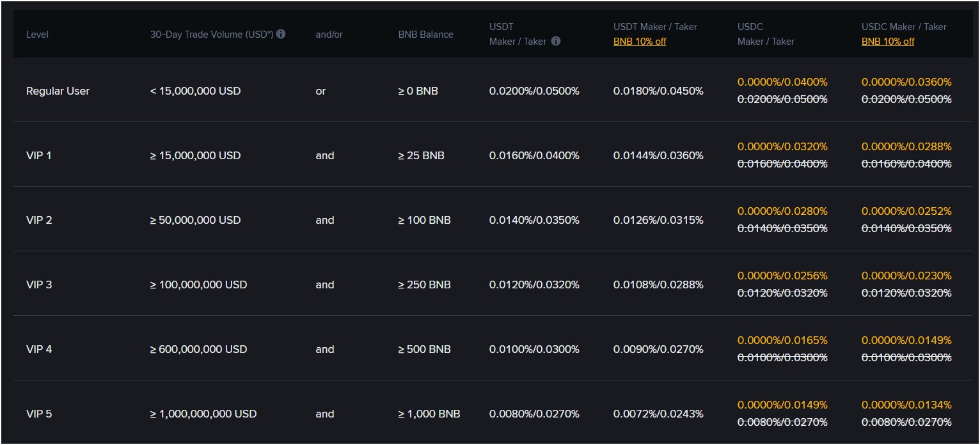Viewport: 980px width, 445px height.
Task: Click the 'and' cell in VIP 3 row
Action: (325, 285)
